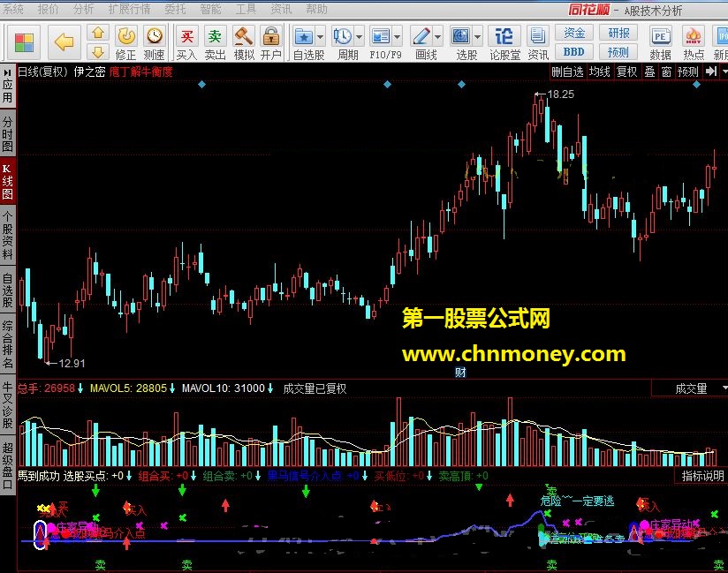Open the 委托 menu
The height and width of the screenshot is (573, 728).
(x=175, y=9)
